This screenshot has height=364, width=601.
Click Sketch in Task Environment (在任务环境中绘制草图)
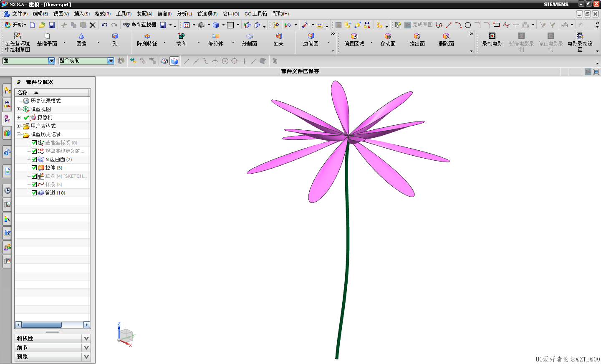click(18, 42)
